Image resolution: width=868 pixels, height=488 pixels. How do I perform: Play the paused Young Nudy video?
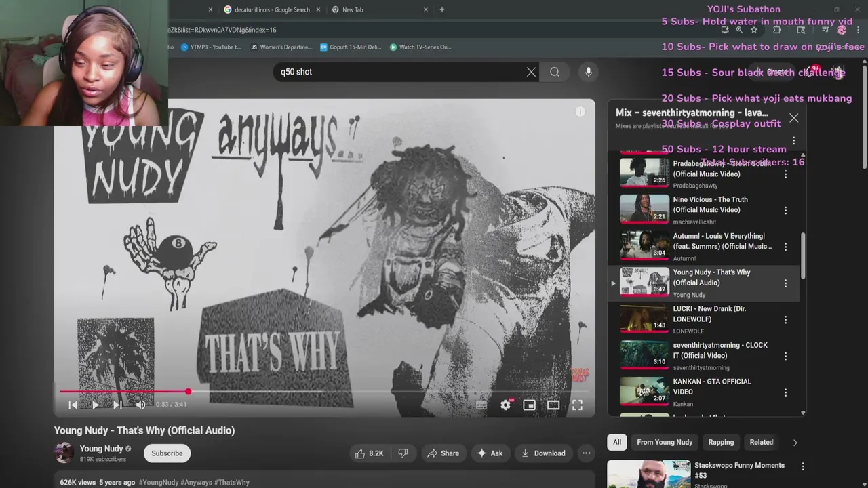(95, 405)
